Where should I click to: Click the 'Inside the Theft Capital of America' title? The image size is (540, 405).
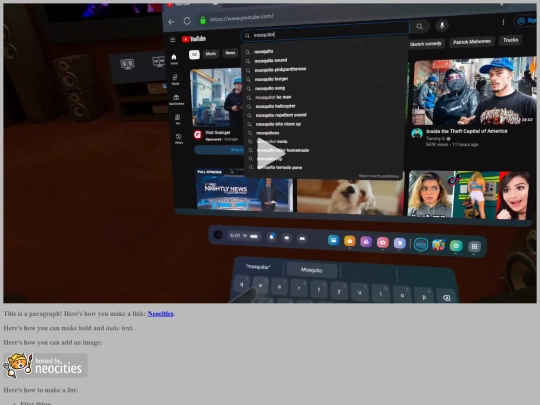466,131
